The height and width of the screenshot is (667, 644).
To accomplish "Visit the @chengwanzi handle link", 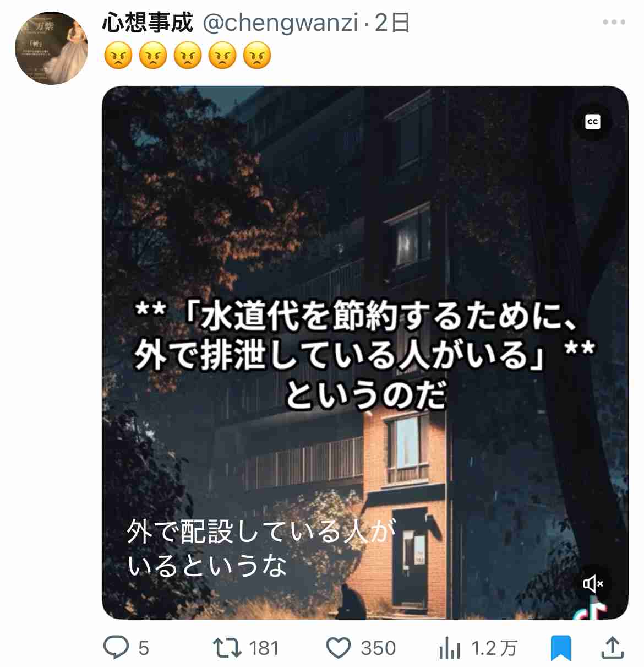I will (281, 23).
